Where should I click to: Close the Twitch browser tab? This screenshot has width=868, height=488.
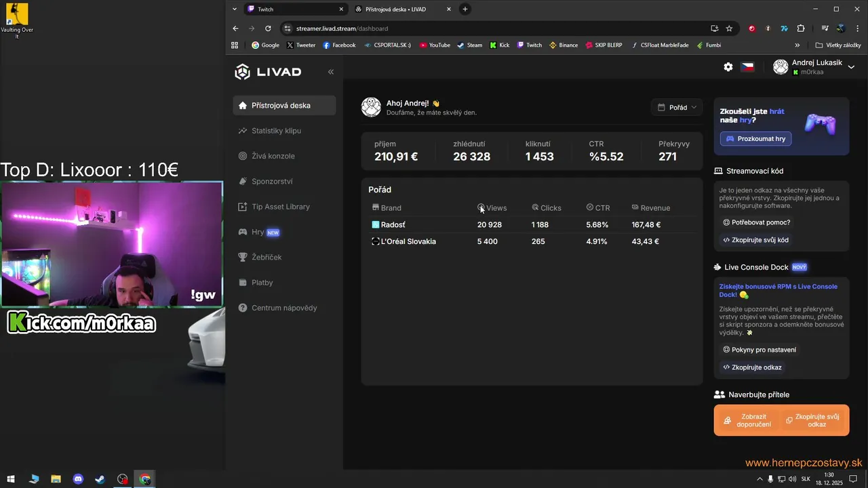(x=341, y=9)
